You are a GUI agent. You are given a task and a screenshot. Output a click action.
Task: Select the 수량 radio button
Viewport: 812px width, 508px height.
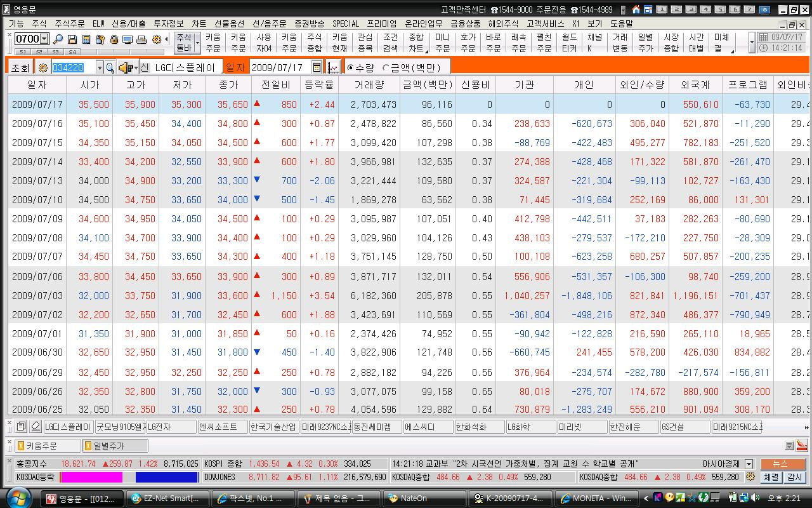pyautogui.click(x=351, y=66)
